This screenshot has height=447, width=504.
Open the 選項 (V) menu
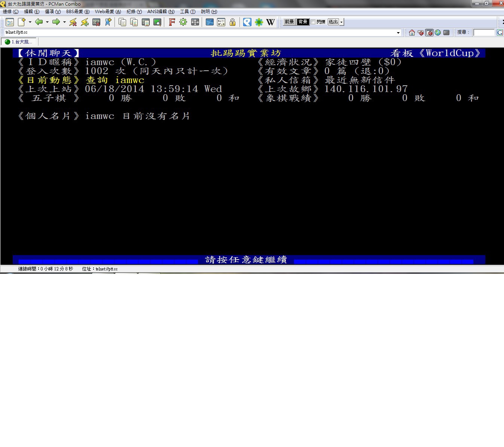[x=53, y=12]
